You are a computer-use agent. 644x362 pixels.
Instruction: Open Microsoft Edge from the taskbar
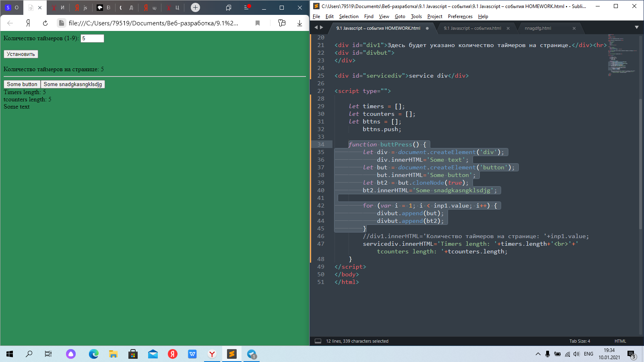pyautogui.click(x=94, y=354)
